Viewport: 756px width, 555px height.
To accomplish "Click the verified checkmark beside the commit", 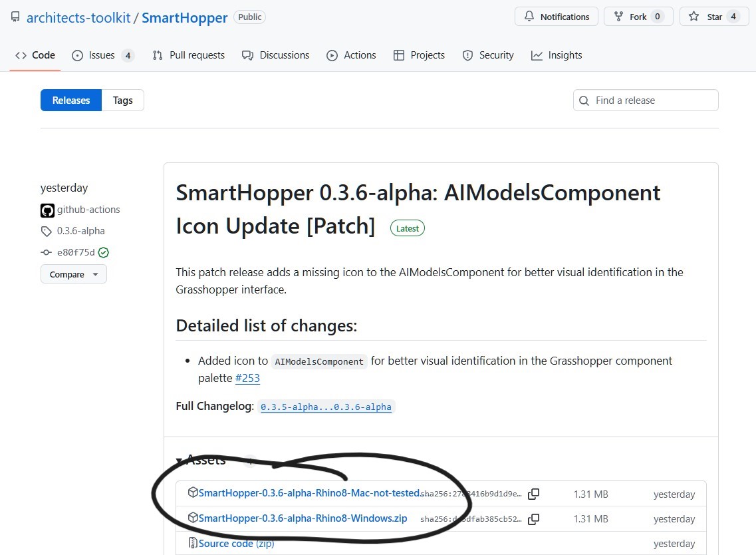I will (103, 252).
